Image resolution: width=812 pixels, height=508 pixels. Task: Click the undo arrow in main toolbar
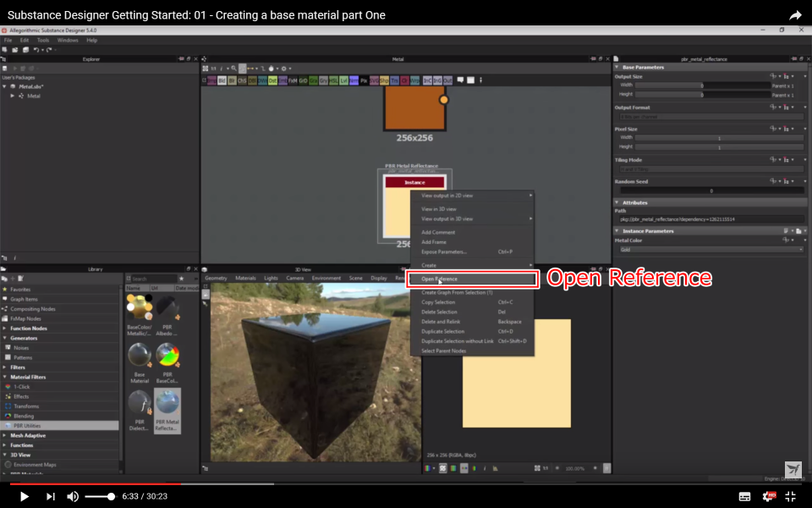pyautogui.click(x=36, y=50)
